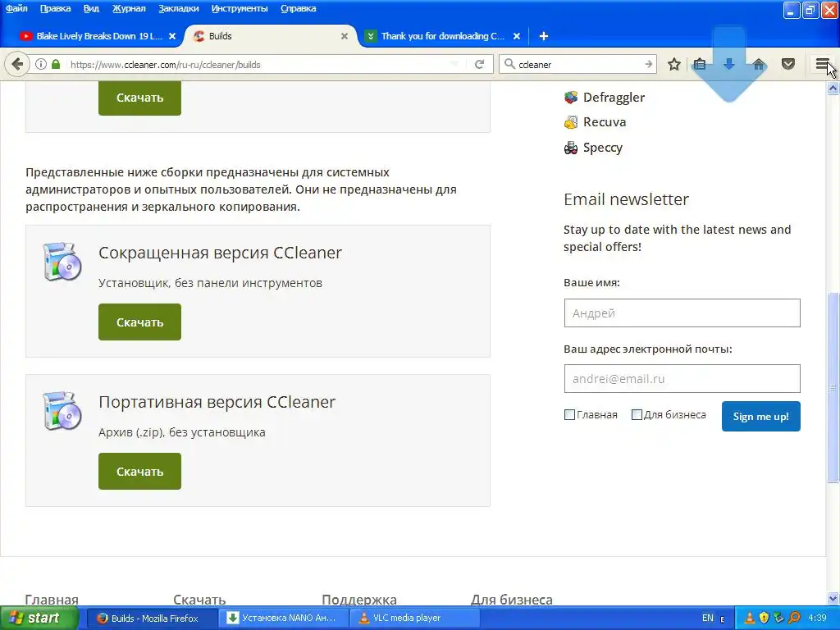The width and height of the screenshot is (840, 630).
Task: Click the scrollbar up arrow
Action: pos(833,89)
